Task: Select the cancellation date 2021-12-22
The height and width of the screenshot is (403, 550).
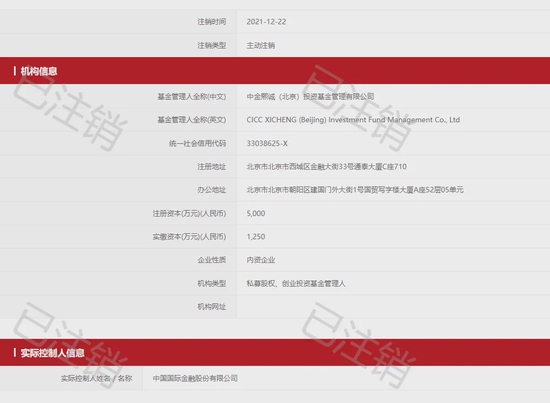Action: pyautogui.click(x=266, y=22)
